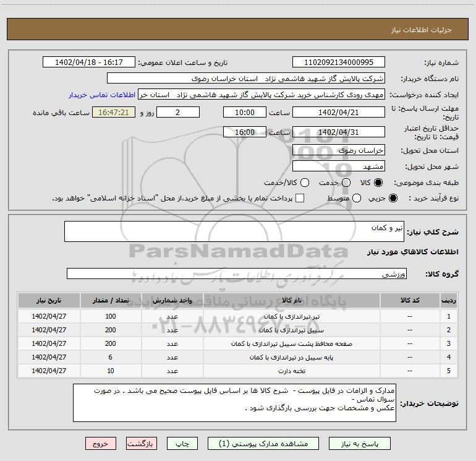Click the نام کالا column header

[291, 301]
